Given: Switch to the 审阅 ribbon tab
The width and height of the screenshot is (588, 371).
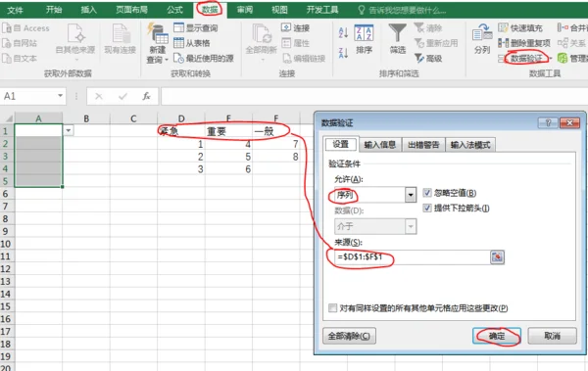Looking at the screenshot, I should (244, 10).
